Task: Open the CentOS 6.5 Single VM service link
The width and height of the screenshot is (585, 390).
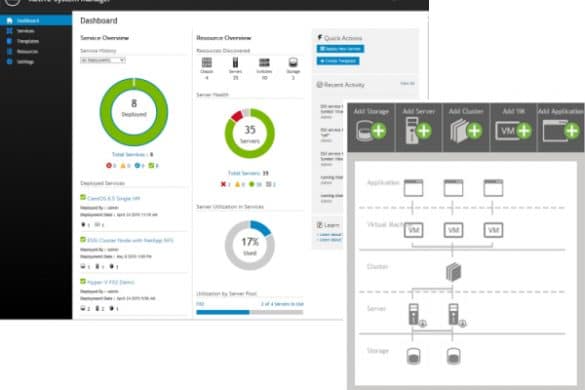Action: tap(113, 199)
